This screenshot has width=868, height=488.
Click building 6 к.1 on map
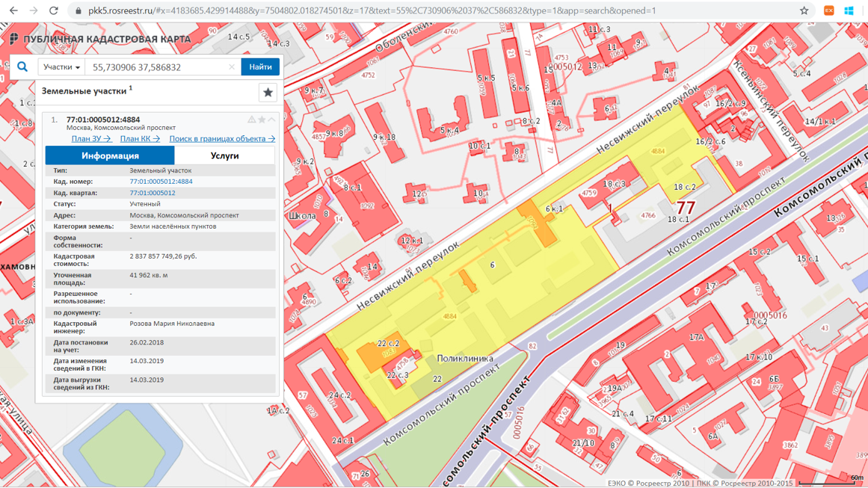point(554,209)
